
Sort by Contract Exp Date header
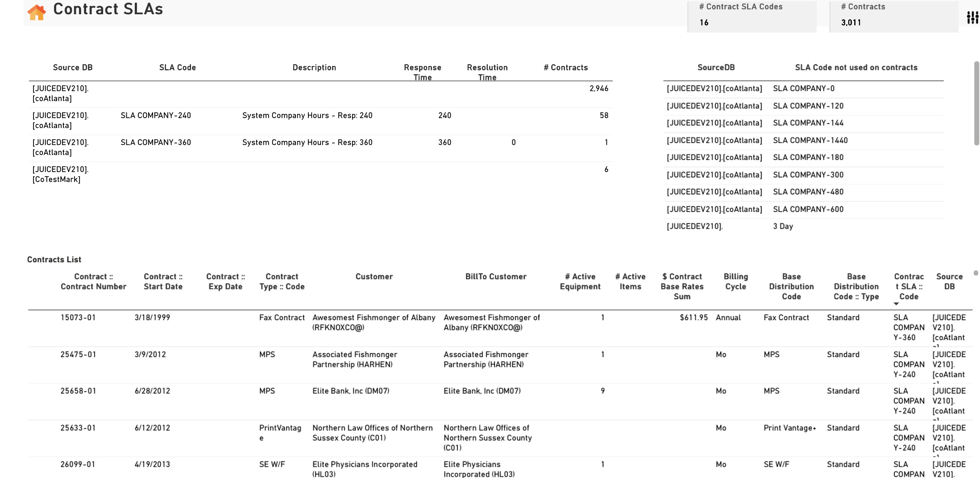pyautogui.click(x=225, y=281)
